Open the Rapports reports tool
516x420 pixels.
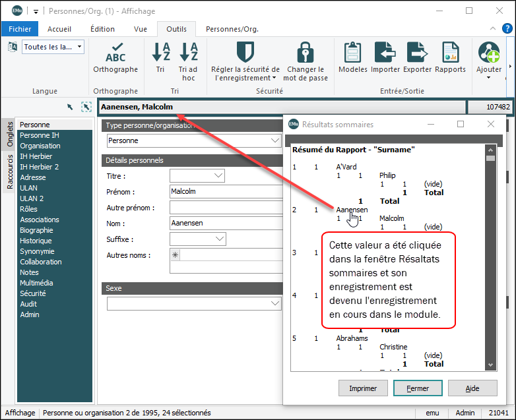pyautogui.click(x=450, y=52)
